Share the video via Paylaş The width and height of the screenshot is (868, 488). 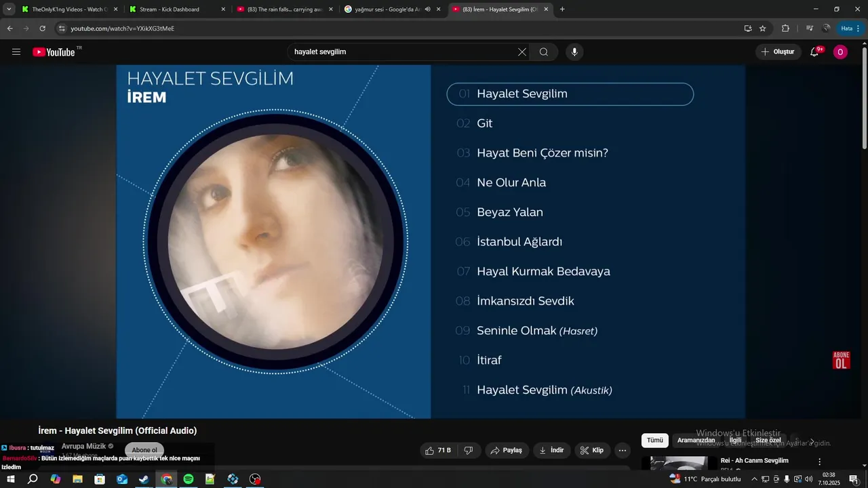507,450
